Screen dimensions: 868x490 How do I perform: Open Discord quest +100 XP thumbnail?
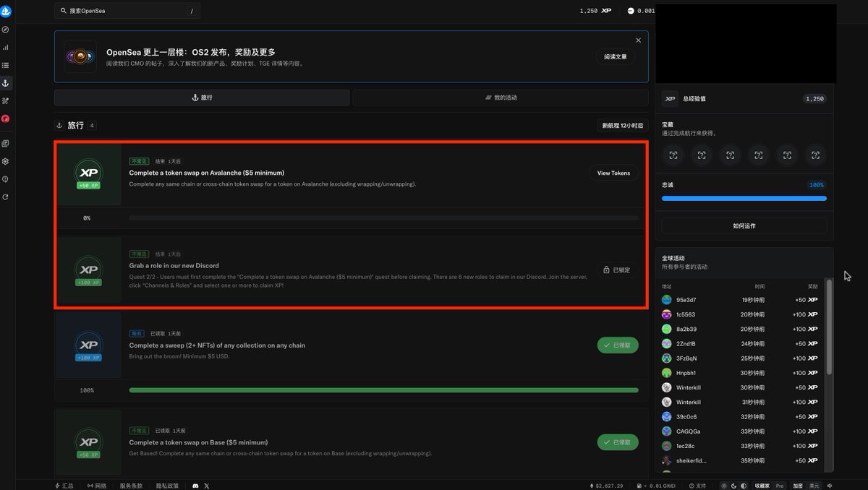click(x=88, y=270)
